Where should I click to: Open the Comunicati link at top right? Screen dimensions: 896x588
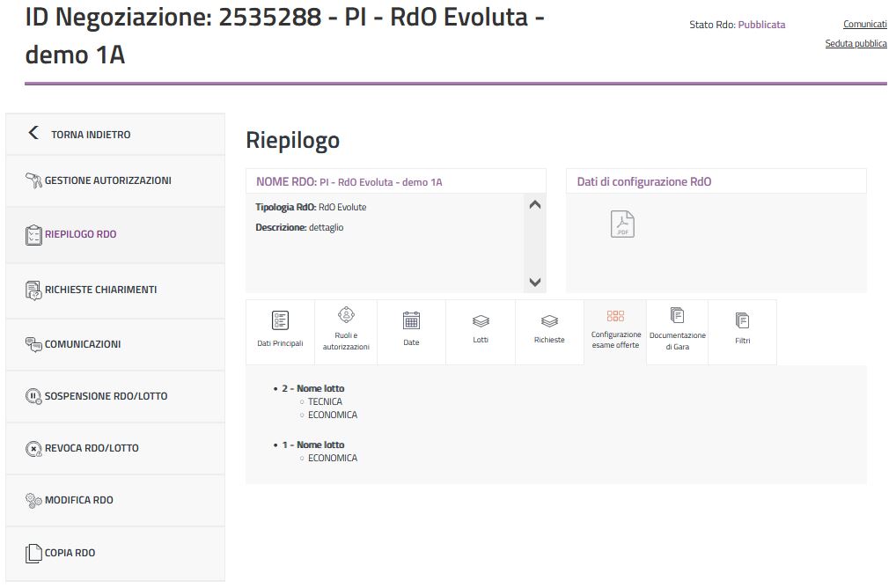coord(864,25)
